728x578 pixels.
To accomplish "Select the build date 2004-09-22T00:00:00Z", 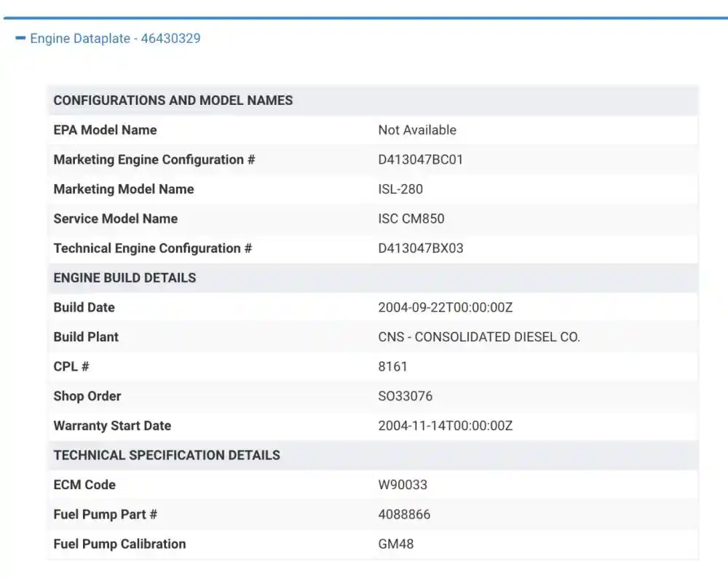I will [x=446, y=307].
